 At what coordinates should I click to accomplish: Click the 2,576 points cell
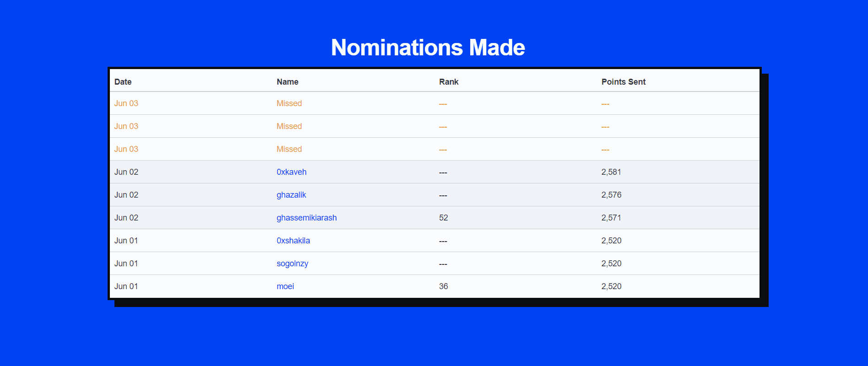611,195
